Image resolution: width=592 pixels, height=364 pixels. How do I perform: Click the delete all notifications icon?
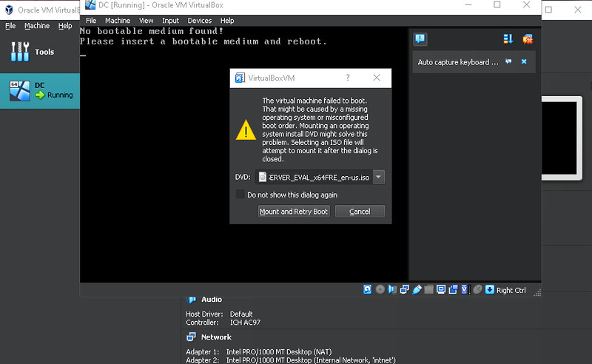(528, 39)
